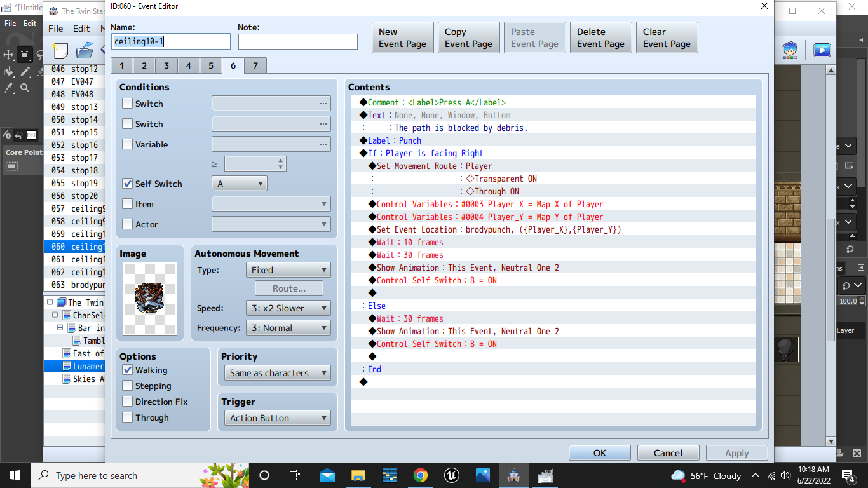Click the Delete Event Page button
The width and height of the screenshot is (868, 488).
[x=600, y=37]
